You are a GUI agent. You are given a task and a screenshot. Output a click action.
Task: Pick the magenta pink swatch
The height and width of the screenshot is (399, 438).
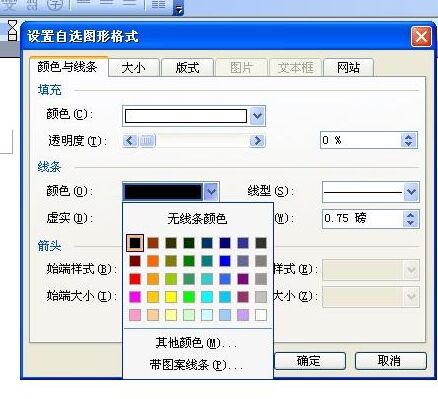tap(135, 297)
